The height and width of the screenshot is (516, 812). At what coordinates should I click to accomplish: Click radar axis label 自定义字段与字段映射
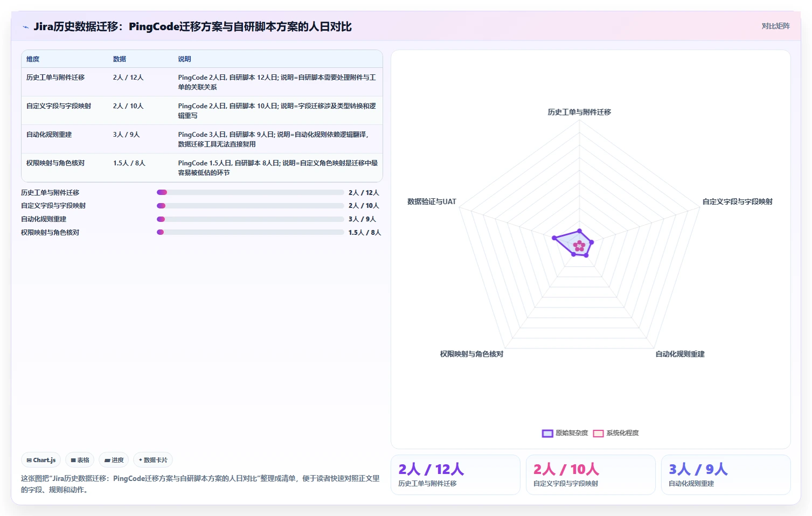pyautogui.click(x=737, y=201)
